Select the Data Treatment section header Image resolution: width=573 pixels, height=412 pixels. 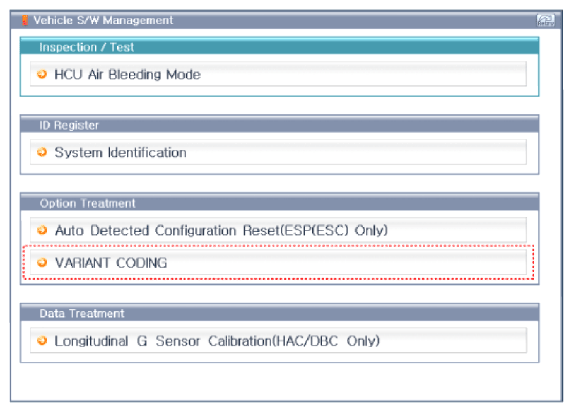click(x=280, y=313)
